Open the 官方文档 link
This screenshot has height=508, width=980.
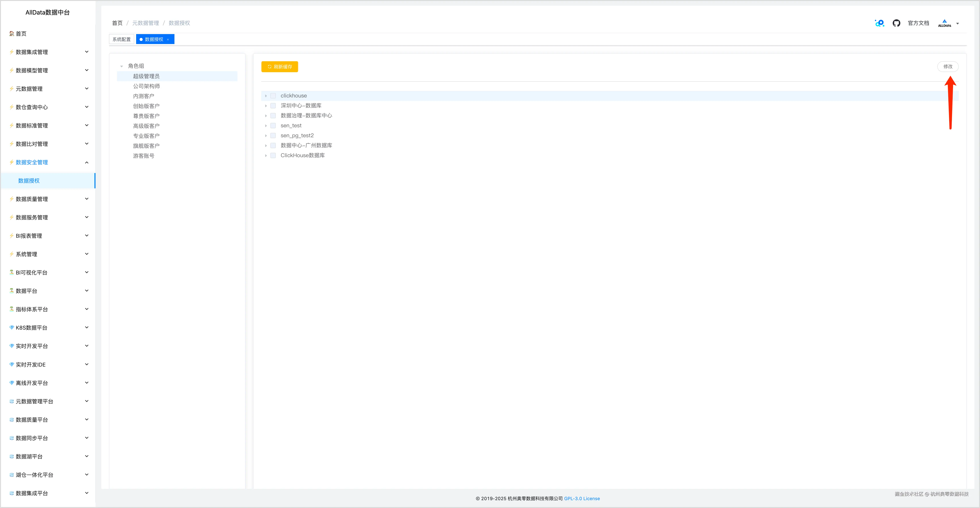(x=918, y=23)
